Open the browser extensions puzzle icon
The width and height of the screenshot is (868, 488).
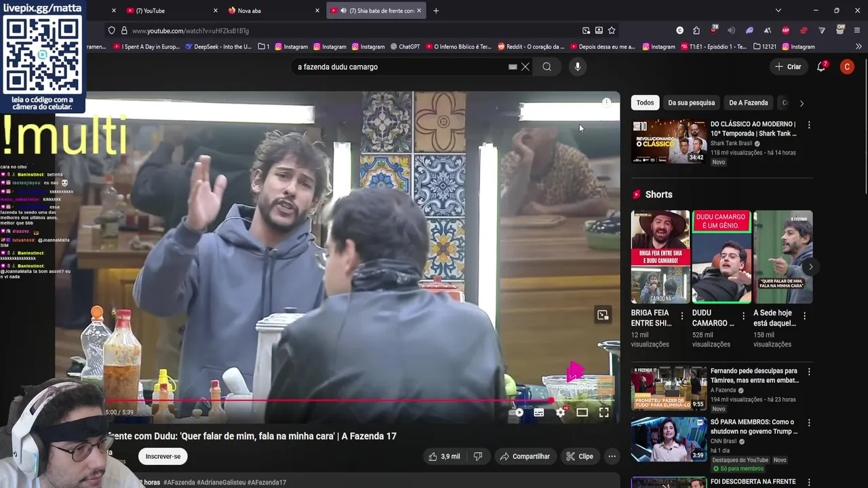[696, 30]
